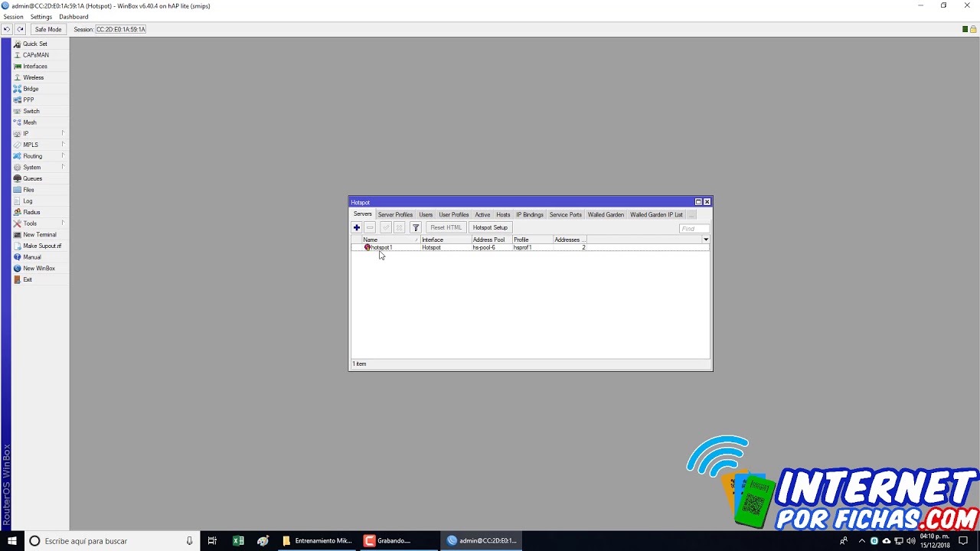Click Windows taskbar search box
The width and height of the screenshot is (980, 551).
(x=111, y=540)
